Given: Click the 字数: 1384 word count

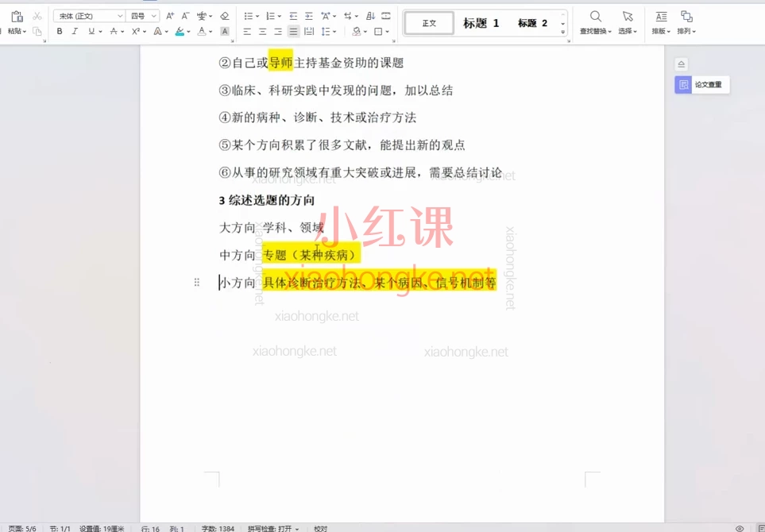Looking at the screenshot, I should pos(218,529).
